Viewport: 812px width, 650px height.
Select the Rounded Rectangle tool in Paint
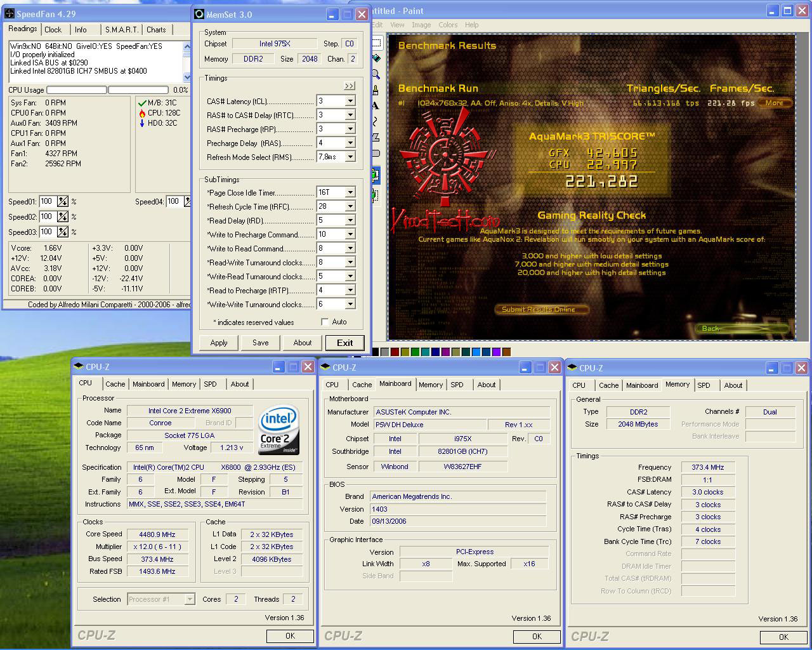[x=376, y=153]
